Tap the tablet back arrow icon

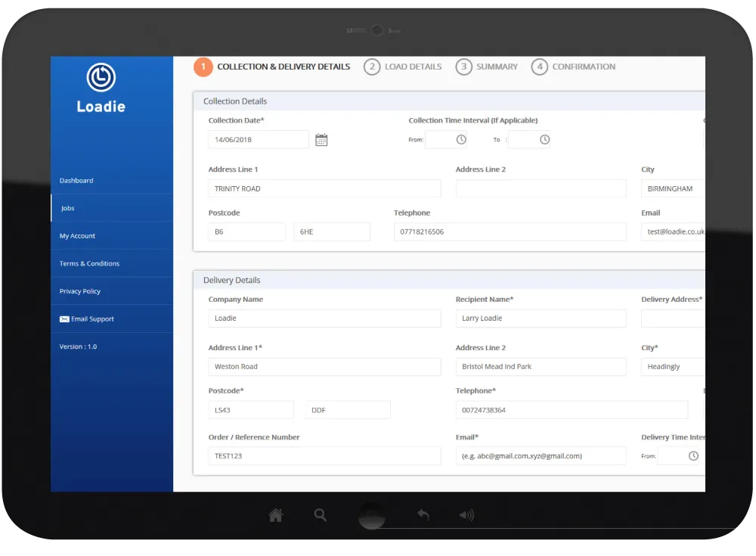(423, 515)
